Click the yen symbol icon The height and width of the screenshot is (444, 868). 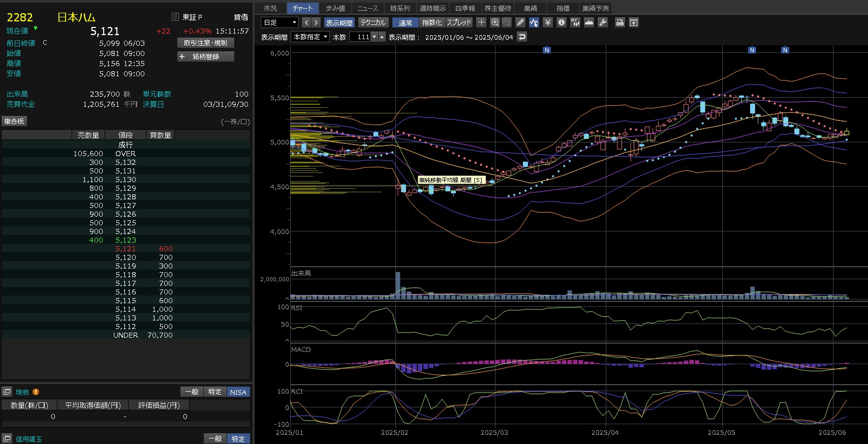pos(547,22)
